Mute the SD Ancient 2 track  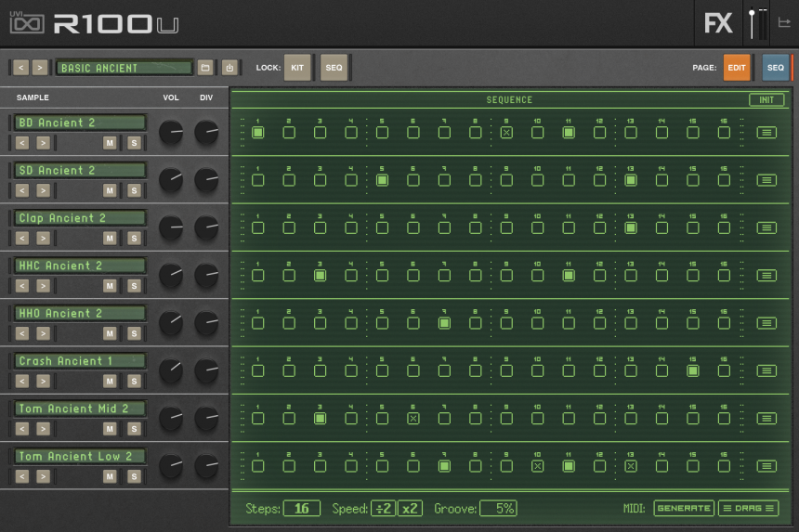pos(110,190)
